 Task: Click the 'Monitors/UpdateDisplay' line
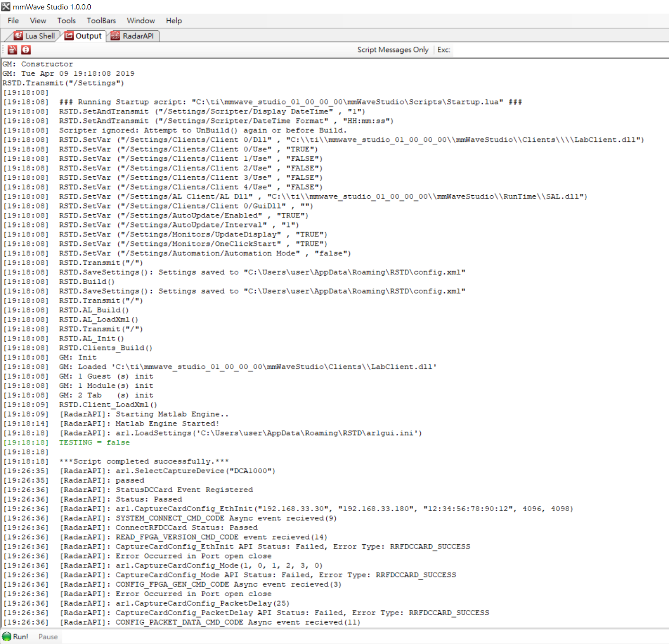click(x=165, y=234)
